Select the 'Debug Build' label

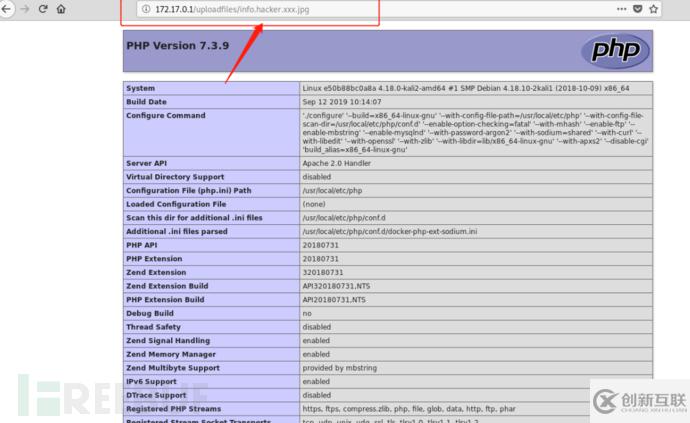tap(150, 313)
